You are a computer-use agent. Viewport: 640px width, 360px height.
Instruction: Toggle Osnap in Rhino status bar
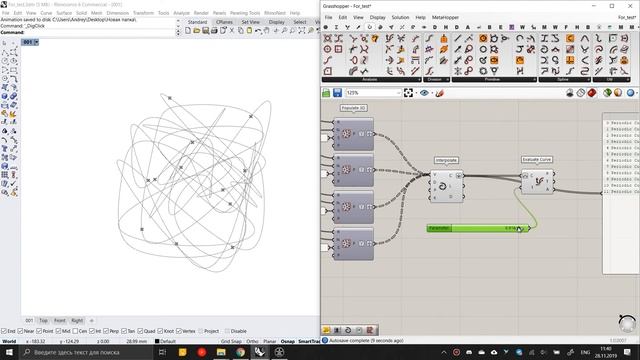click(288, 341)
